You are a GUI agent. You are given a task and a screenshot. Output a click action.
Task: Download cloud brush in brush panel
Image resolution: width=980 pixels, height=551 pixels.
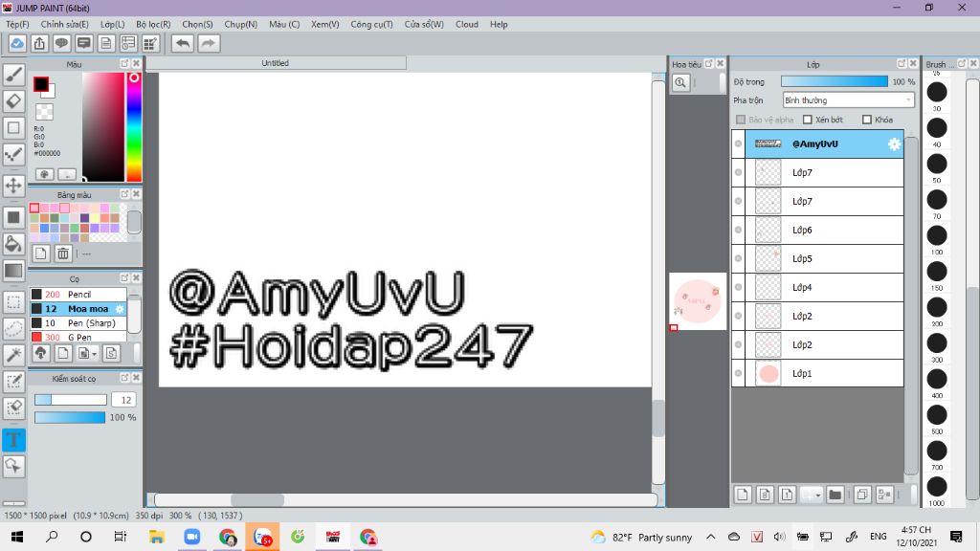click(40, 353)
